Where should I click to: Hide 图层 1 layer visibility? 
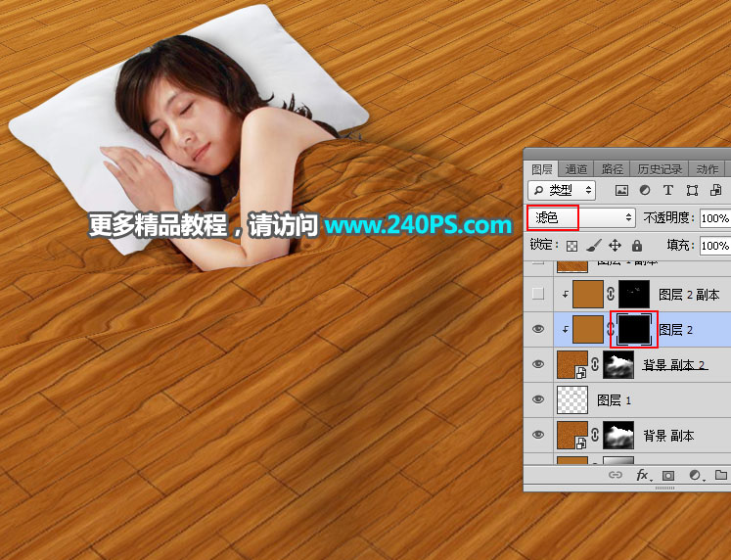pos(538,399)
